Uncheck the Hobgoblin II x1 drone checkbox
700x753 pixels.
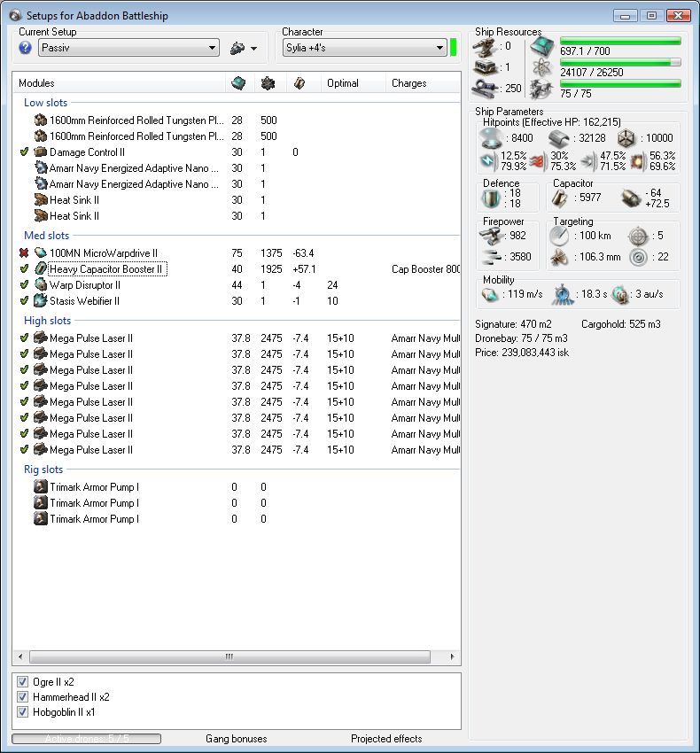tap(22, 711)
